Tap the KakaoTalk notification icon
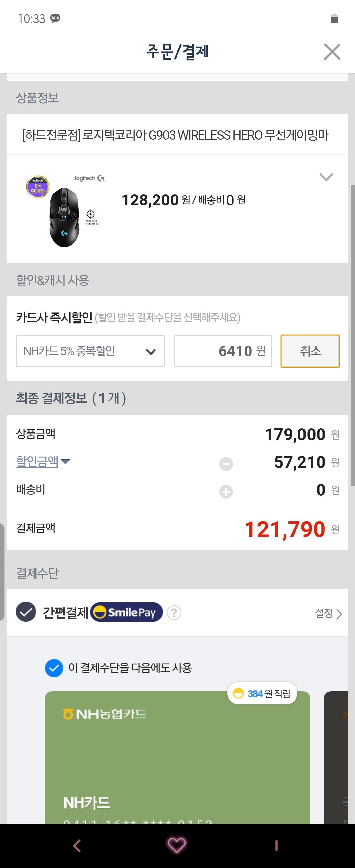 pyautogui.click(x=55, y=18)
